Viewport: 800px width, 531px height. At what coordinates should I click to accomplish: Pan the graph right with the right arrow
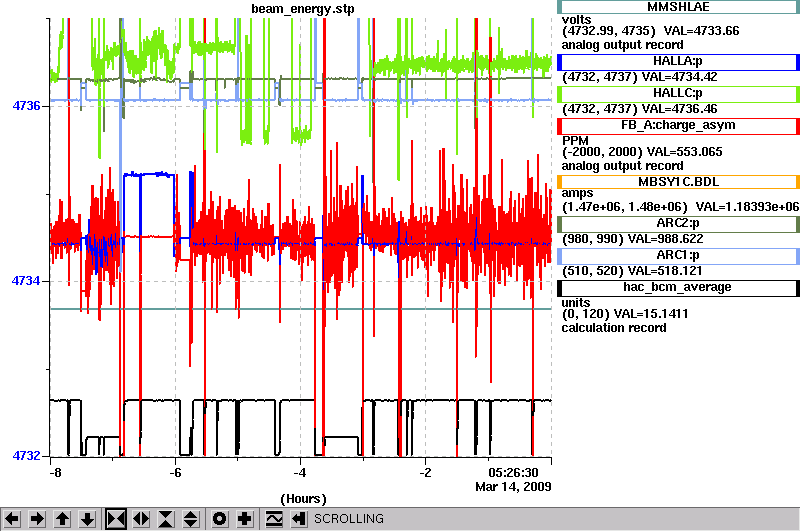pos(37,519)
